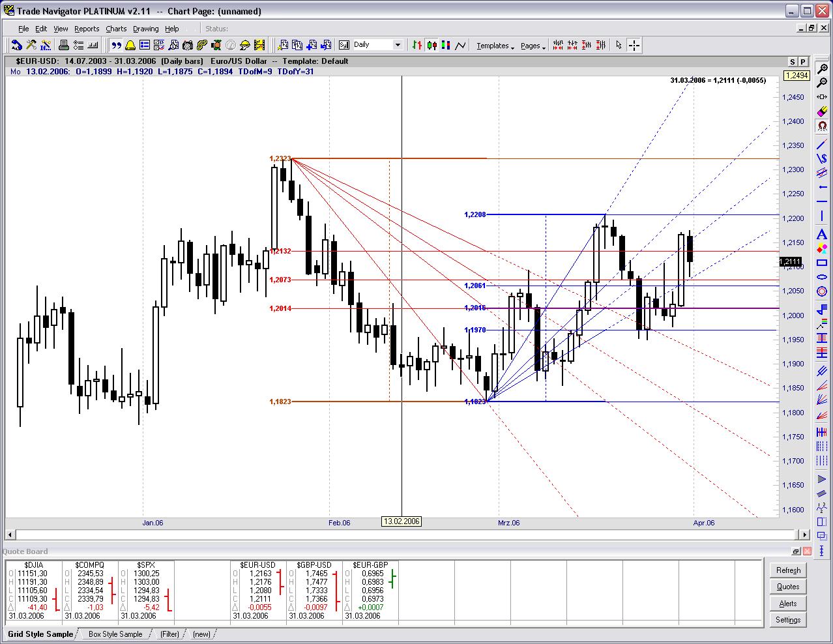Viewport: 833px width, 644px height.
Task: Select the gray play triangle tool
Action: click(822, 480)
